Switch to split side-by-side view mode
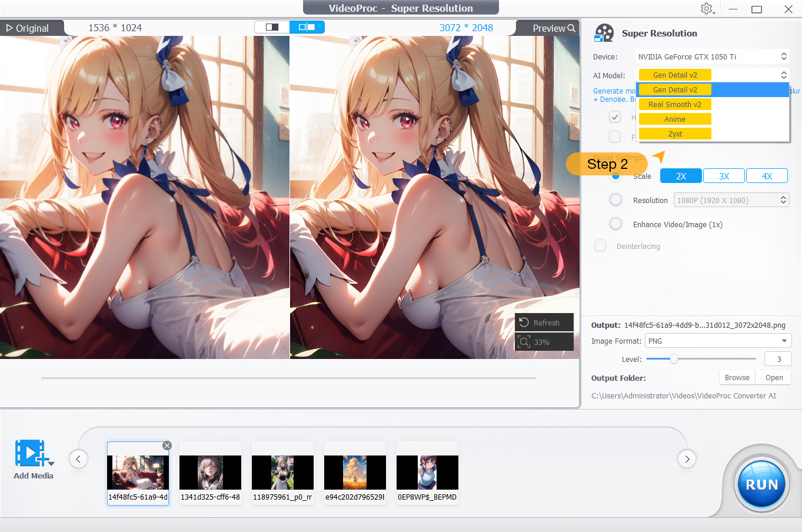 tap(307, 27)
